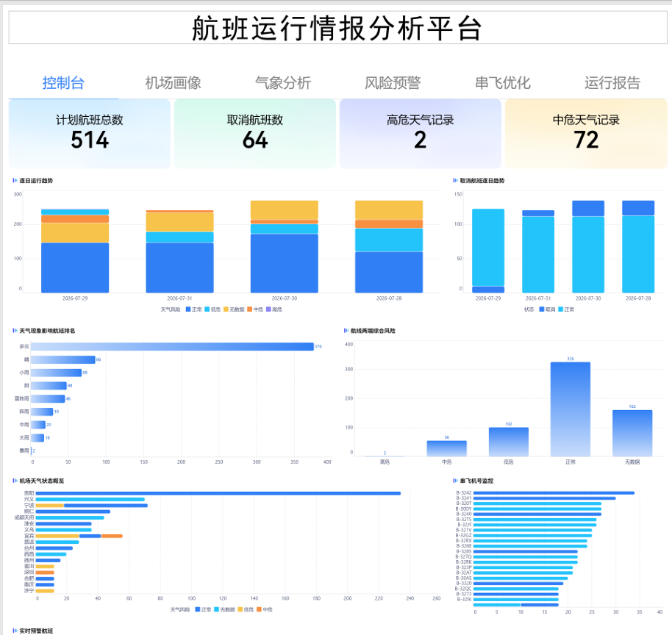Select the 高危天气记录 summary card
This screenshot has width=672, height=635.
(x=421, y=134)
